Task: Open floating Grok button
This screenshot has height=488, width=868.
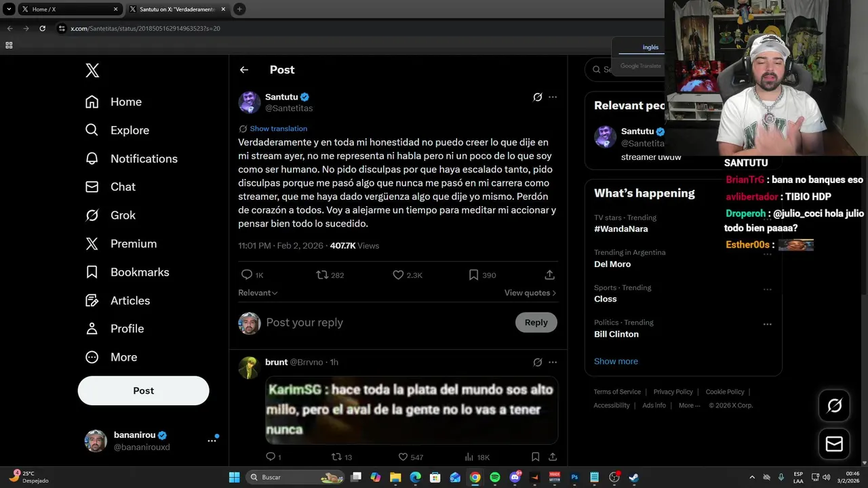Action: pos(834,405)
